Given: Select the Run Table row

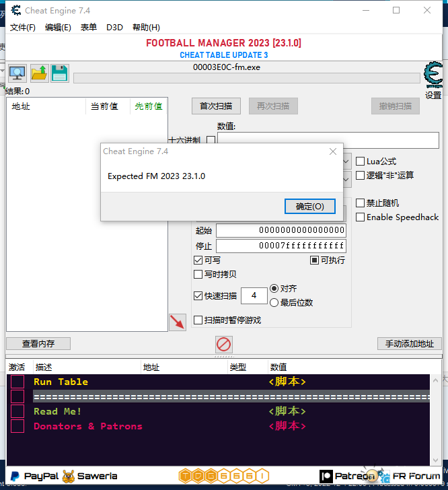Looking at the screenshot, I should [x=219, y=382].
